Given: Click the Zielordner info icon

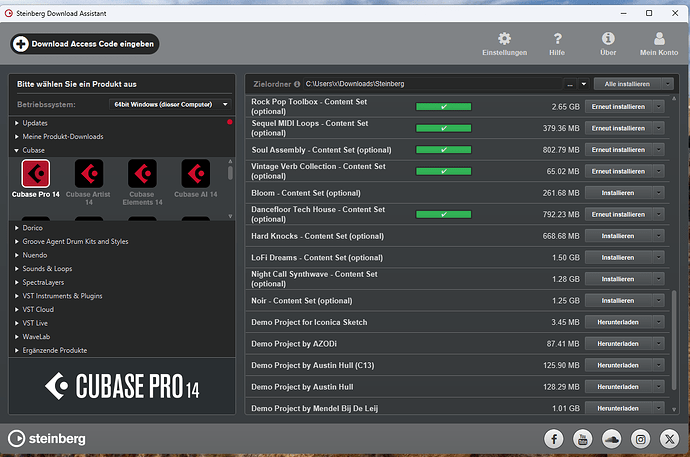Looking at the screenshot, I should pyautogui.click(x=297, y=84).
